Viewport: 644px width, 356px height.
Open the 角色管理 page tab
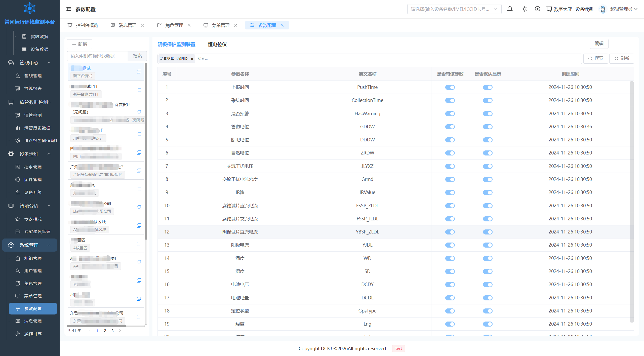point(174,25)
